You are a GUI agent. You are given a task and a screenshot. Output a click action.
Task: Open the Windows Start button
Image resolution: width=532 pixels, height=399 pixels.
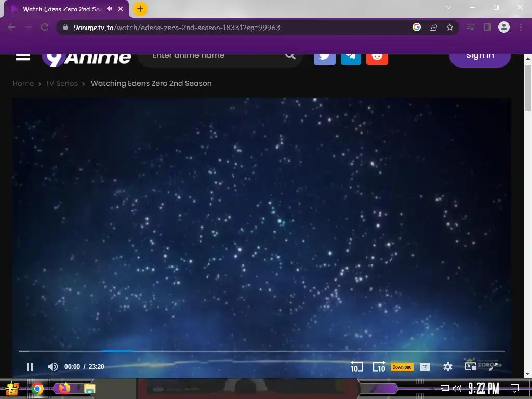click(12, 389)
